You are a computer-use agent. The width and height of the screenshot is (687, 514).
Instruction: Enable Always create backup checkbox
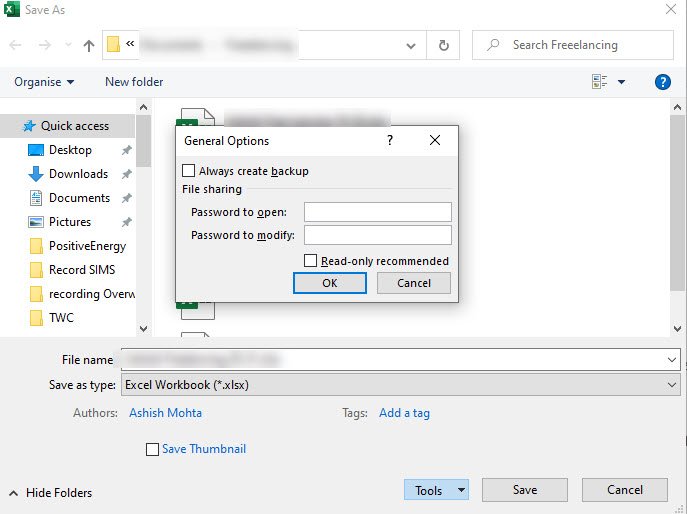[188, 171]
